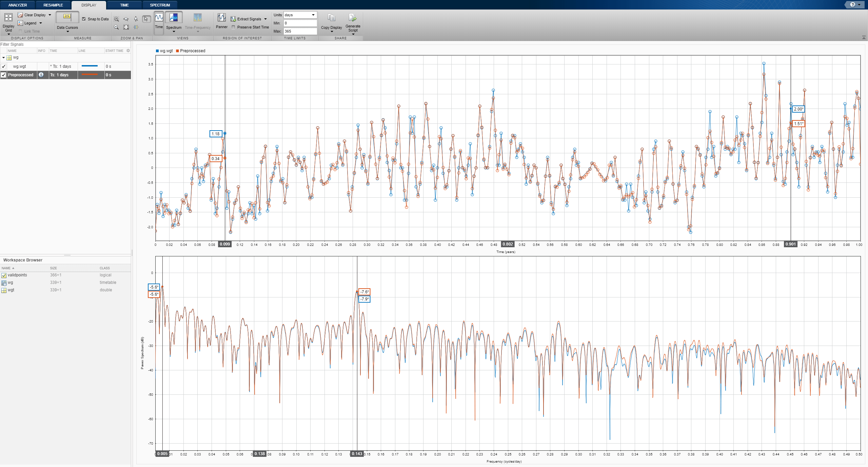Uncheck the Preprocessed signal checkbox
Image resolution: width=868 pixels, height=467 pixels.
click(x=4, y=75)
